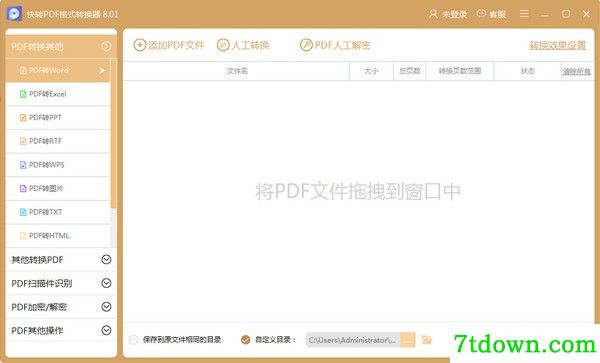
Task: Select PDF转HTML conversion mode
Action: click(58, 236)
